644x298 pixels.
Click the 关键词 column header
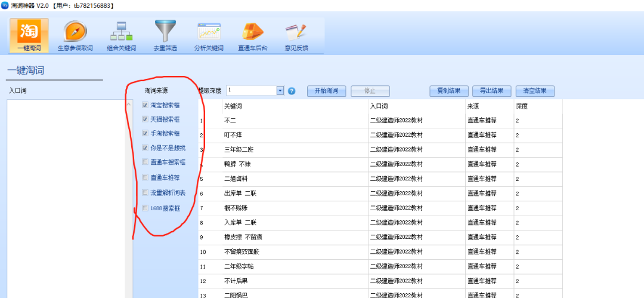click(x=295, y=106)
